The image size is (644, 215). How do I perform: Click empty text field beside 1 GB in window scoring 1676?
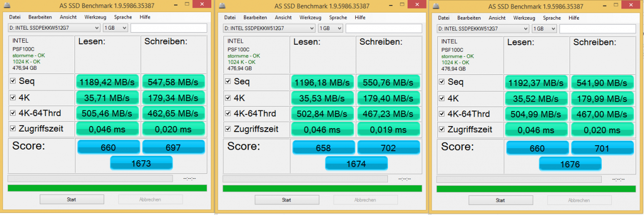tap(597, 29)
